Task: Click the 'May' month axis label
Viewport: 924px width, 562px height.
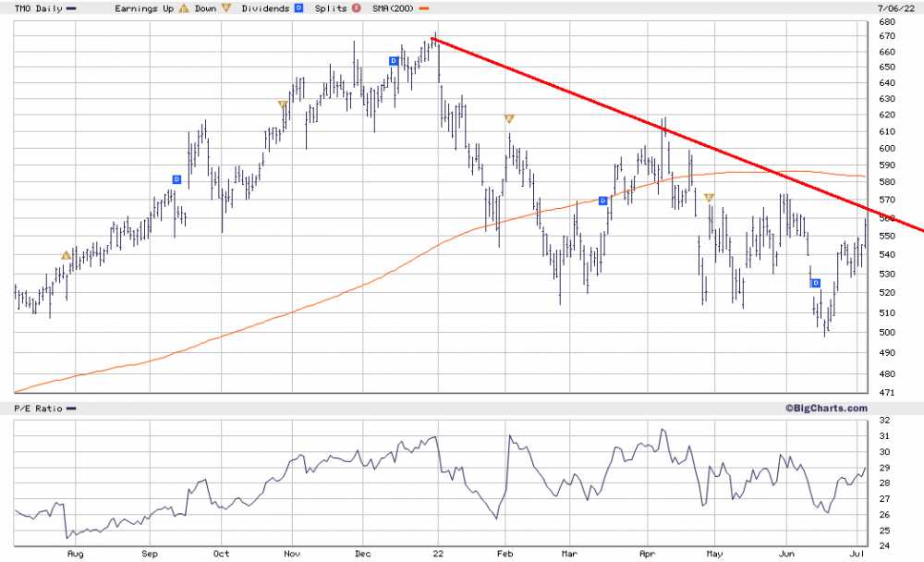Action: (x=714, y=553)
